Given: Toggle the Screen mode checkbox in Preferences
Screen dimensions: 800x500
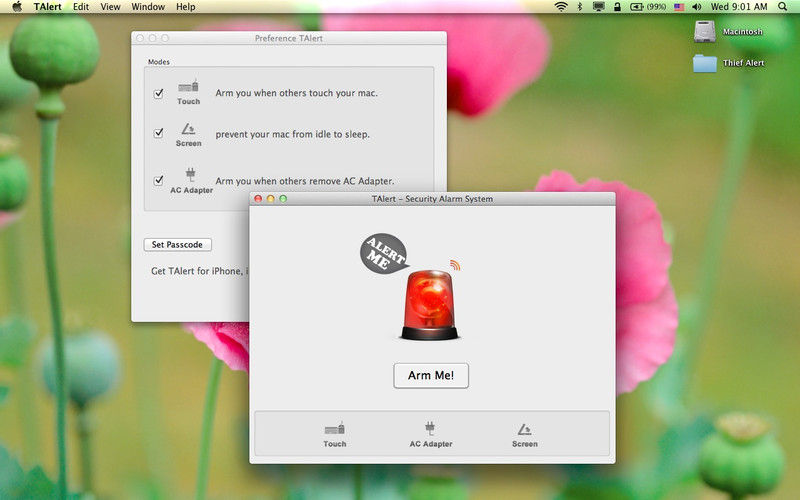Looking at the screenshot, I should (x=159, y=133).
